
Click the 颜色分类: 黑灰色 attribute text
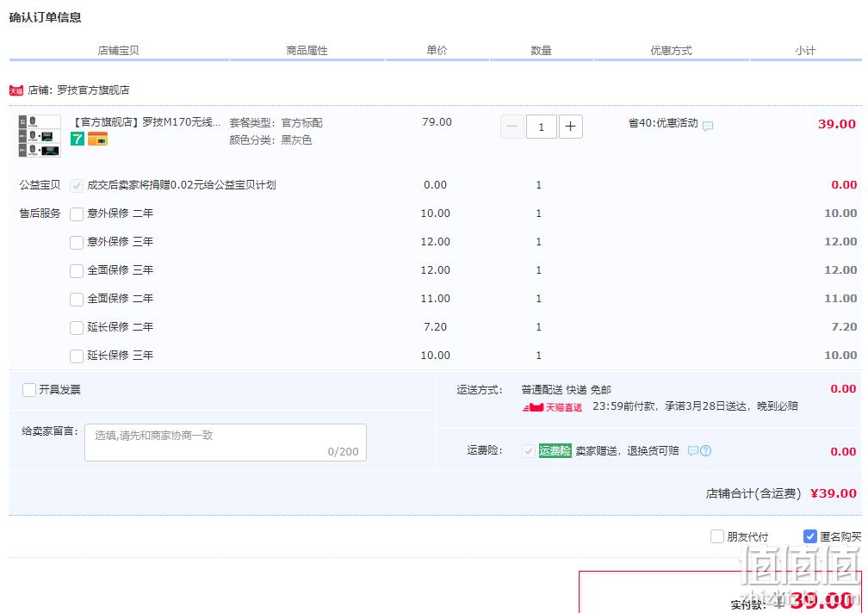[x=270, y=140]
